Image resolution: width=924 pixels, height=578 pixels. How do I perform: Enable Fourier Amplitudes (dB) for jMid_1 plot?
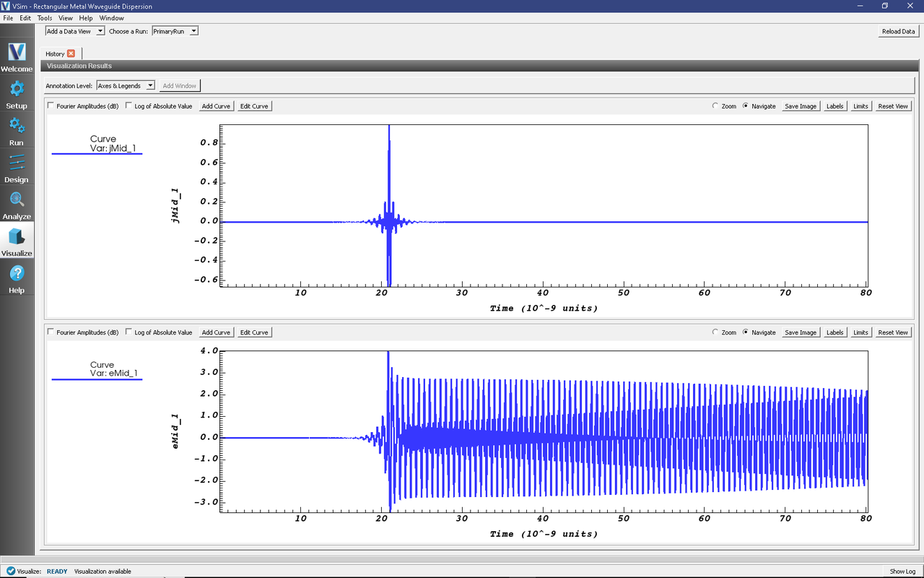[51, 106]
